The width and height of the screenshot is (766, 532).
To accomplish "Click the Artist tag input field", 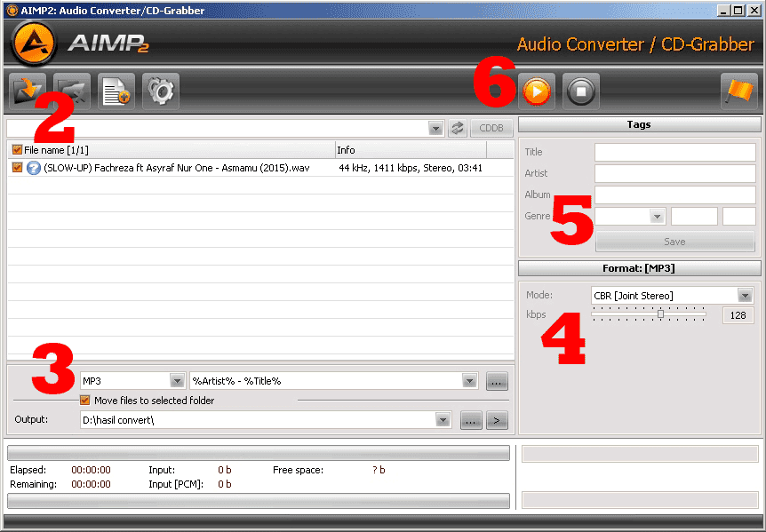I will (x=675, y=173).
